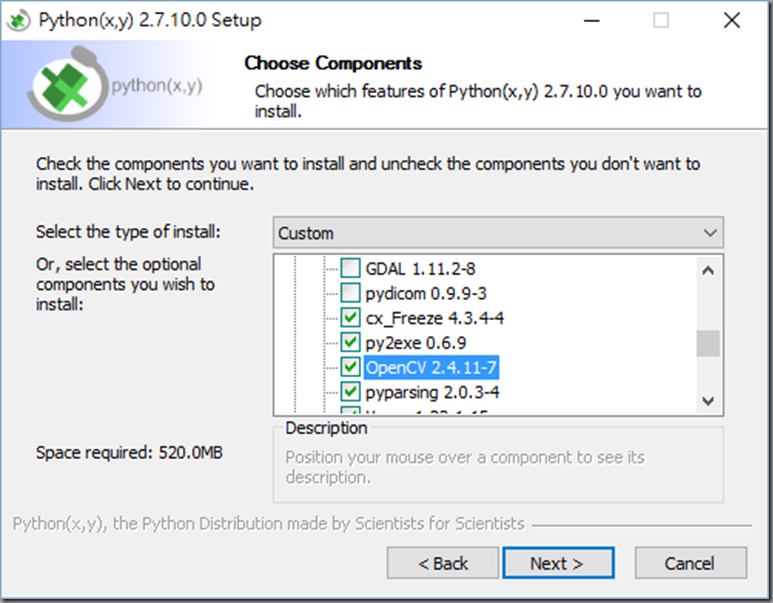
Task: Select the GDAL 1.11.2-8 item label
Action: (x=420, y=269)
